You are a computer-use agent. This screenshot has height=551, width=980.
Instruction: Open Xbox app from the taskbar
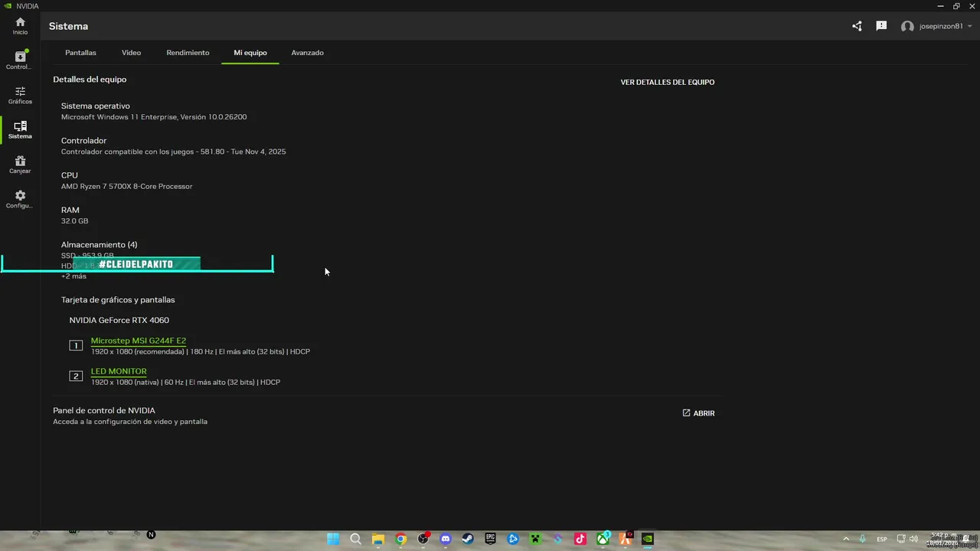coord(603,539)
